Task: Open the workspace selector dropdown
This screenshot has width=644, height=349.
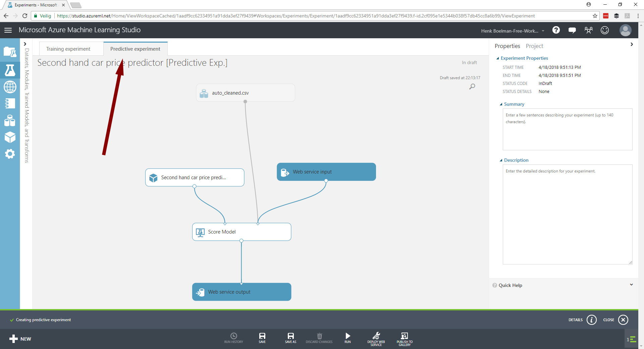Action: 513,31
